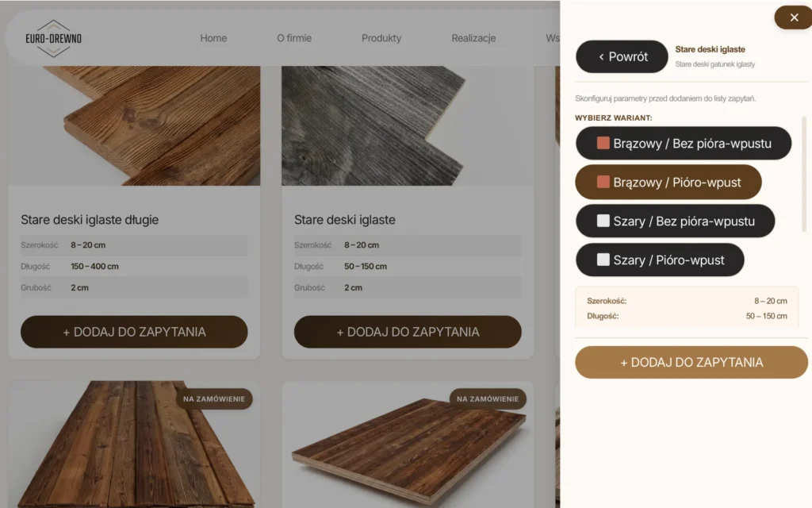The image size is (812, 508).
Task: Go back with the Powrót button
Action: pos(622,56)
